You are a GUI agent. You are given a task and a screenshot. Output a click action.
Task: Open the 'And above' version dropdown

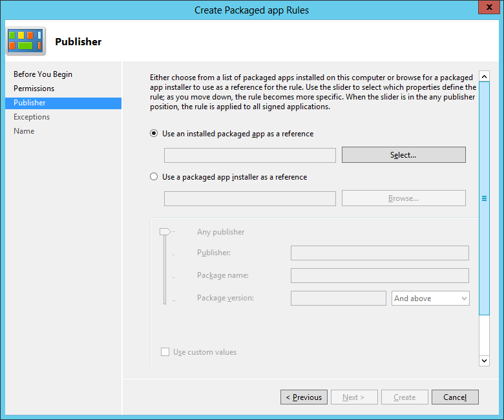pos(430,299)
